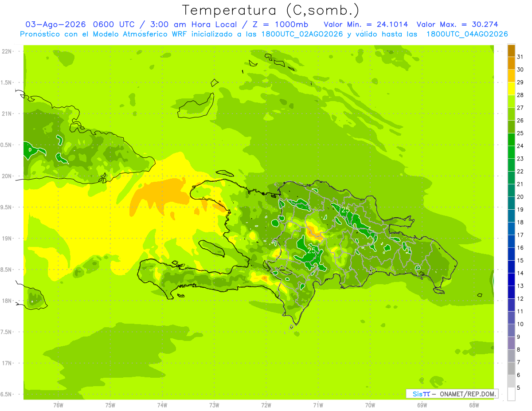Click the 'Temperatura (C,somb.)' title
532x411 pixels.
click(x=271, y=10)
